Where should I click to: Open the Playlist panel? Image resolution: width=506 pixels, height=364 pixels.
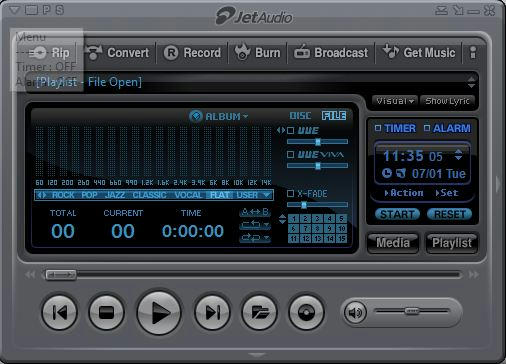[452, 243]
